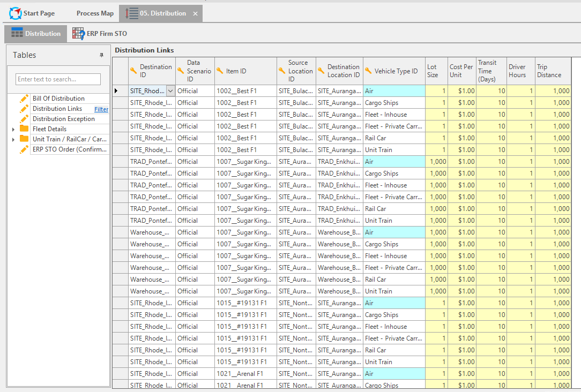Click key icon in Item ID header

[x=220, y=71]
